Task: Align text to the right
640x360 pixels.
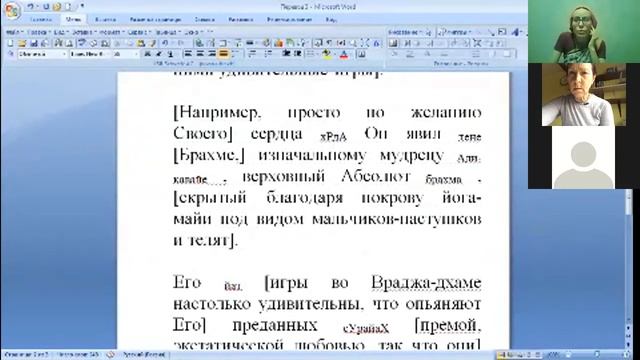Action: (211, 54)
